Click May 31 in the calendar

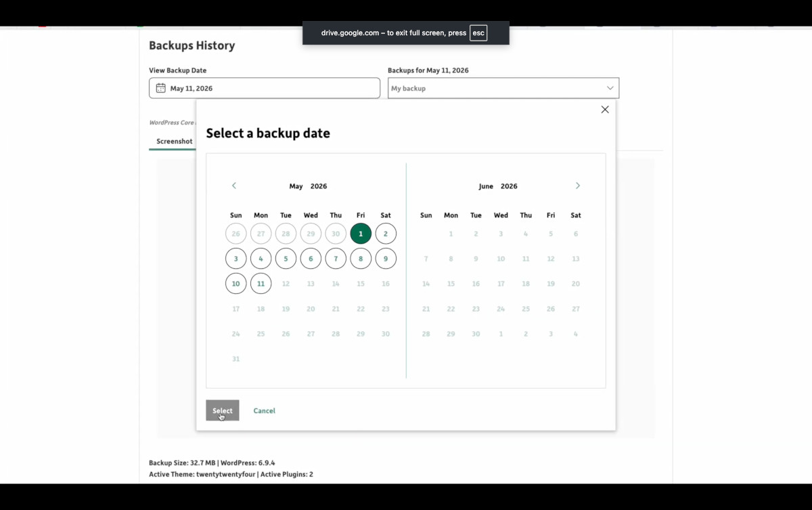[x=235, y=359]
